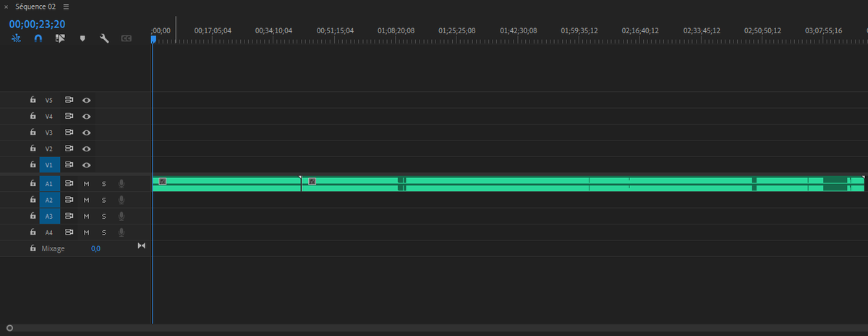Toggle sync lock on track A1
This screenshot has height=336, width=868.
[x=69, y=183]
